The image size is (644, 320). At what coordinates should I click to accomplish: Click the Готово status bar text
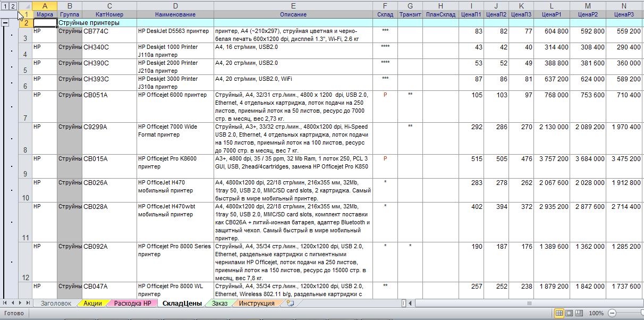pos(14,314)
